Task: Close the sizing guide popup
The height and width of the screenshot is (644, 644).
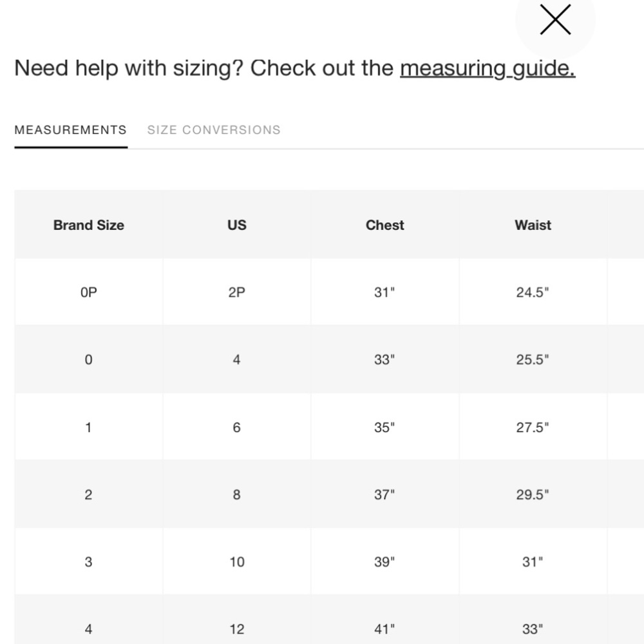Action: (555, 20)
